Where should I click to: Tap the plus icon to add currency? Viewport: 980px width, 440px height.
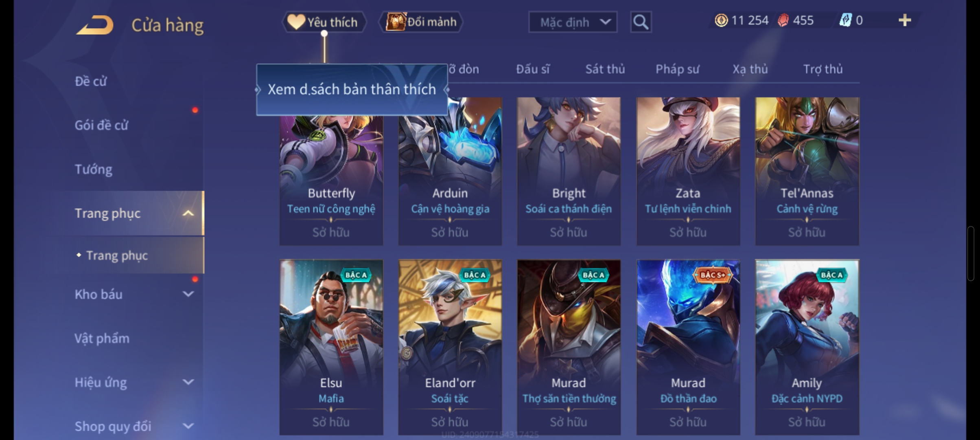(x=904, y=20)
